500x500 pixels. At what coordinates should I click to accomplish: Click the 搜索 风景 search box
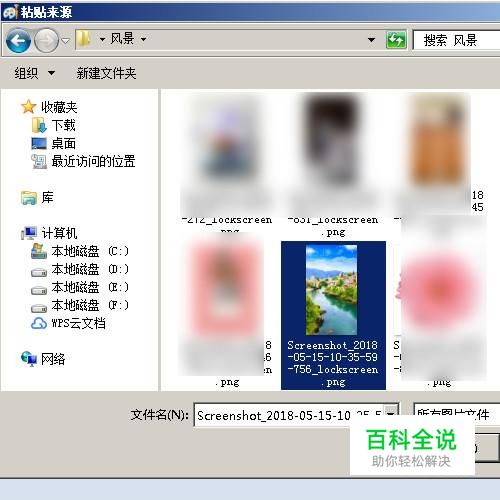click(x=456, y=40)
